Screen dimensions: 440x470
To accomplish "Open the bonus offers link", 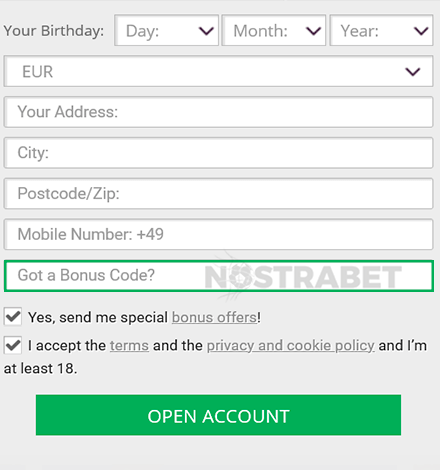I will 214,317.
